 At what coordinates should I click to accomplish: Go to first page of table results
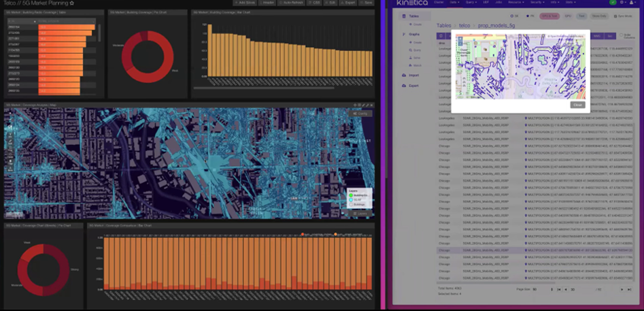559,290
